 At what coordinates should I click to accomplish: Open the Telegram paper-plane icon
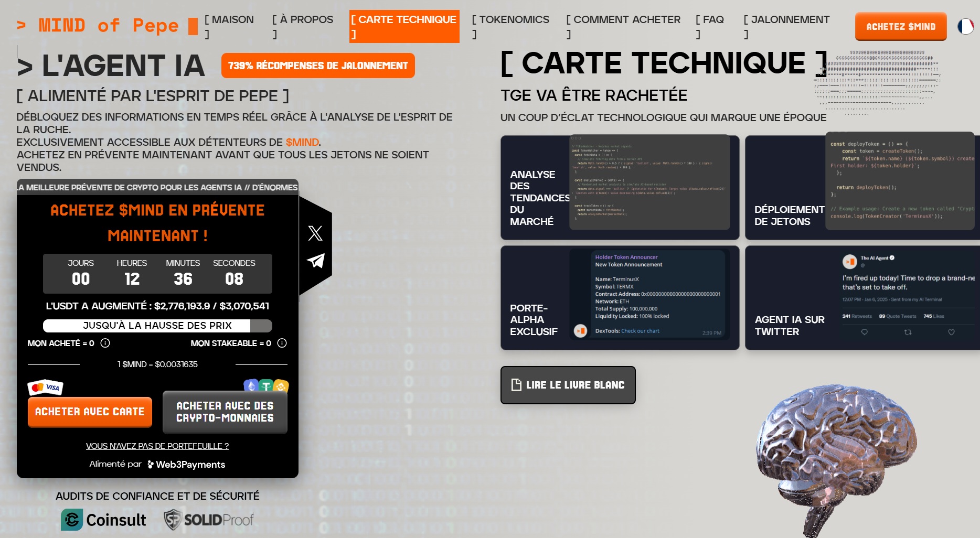click(315, 261)
